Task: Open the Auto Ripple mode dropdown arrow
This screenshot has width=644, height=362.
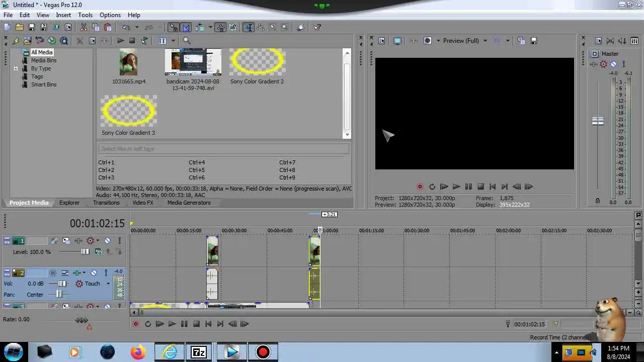Action: pos(210,27)
